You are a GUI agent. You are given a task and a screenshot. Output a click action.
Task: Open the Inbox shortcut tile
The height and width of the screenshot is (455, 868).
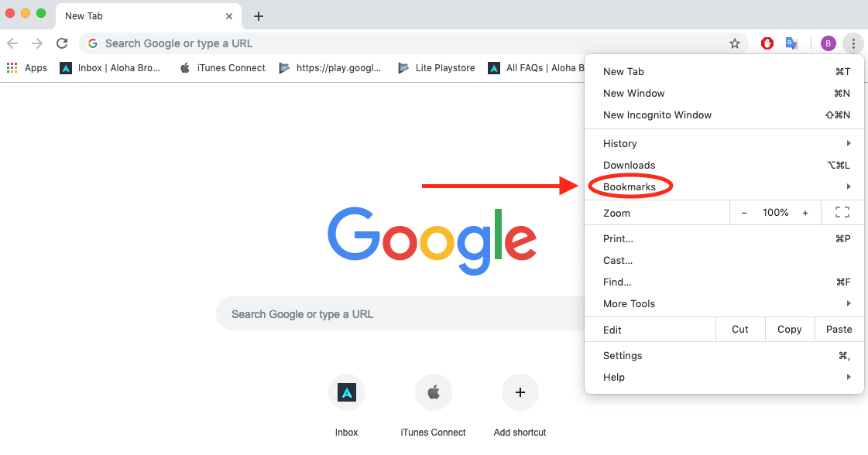click(x=347, y=405)
